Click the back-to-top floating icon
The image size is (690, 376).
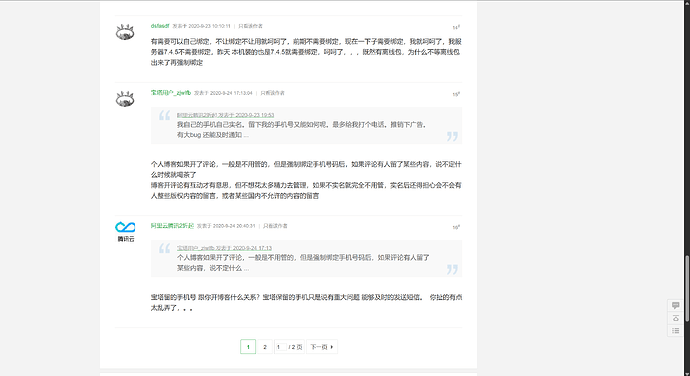pyautogui.click(x=675, y=318)
